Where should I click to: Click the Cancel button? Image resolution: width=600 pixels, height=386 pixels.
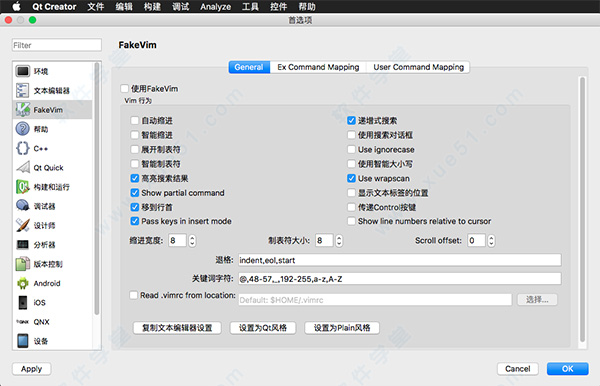[x=517, y=369]
